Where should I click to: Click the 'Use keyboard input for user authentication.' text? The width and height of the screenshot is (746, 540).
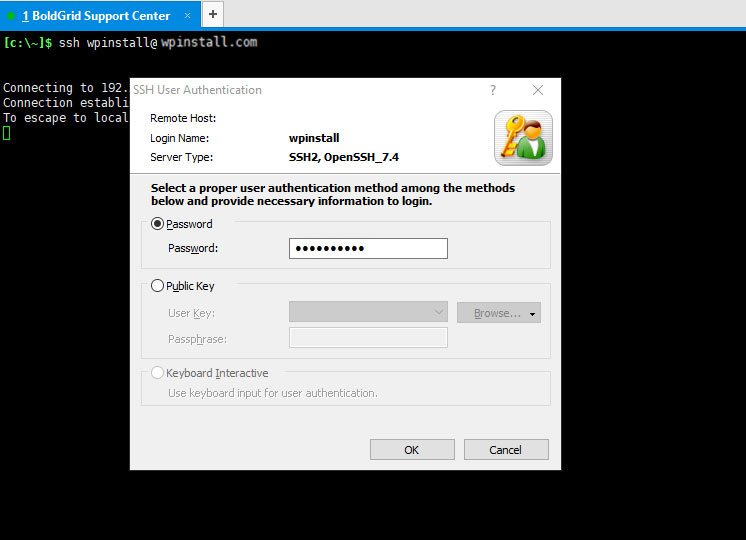click(273, 393)
